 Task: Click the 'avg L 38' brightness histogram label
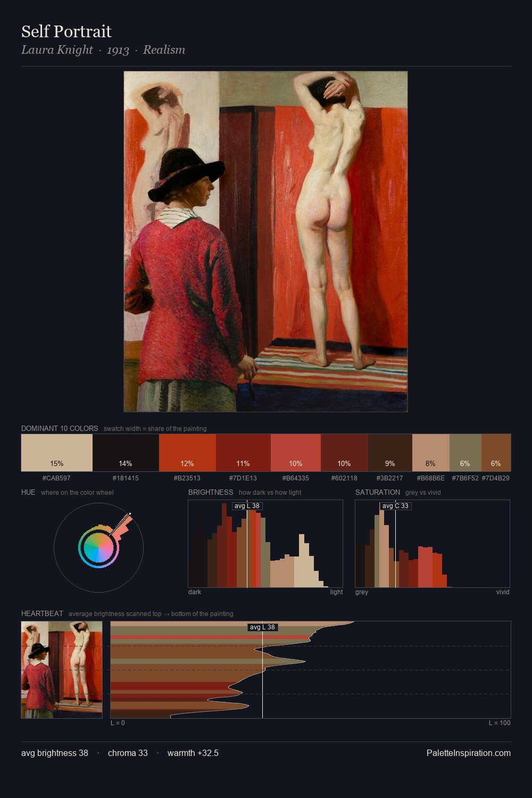coord(247,506)
